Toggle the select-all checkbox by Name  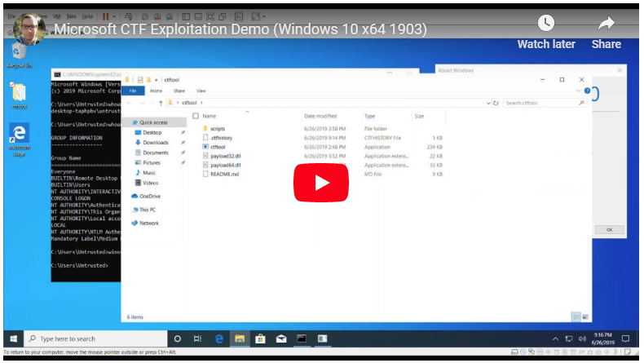[x=196, y=117]
